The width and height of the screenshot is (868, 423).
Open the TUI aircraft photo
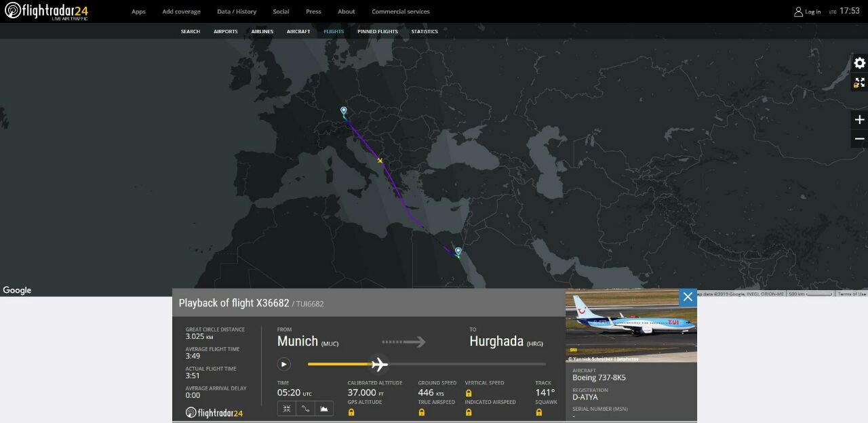pos(631,325)
